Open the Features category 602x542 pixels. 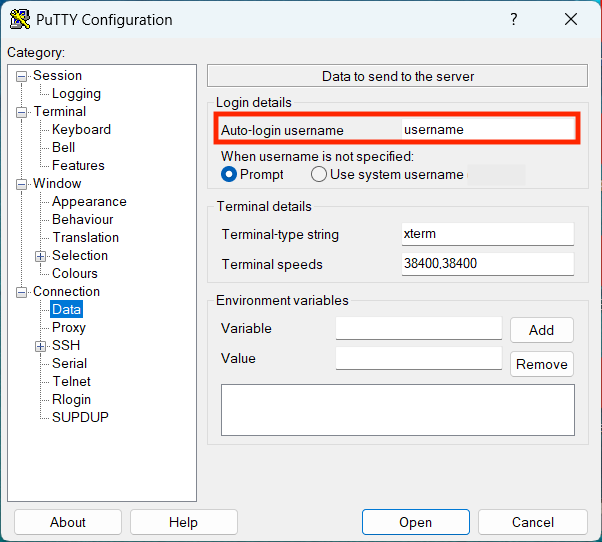click(x=78, y=165)
